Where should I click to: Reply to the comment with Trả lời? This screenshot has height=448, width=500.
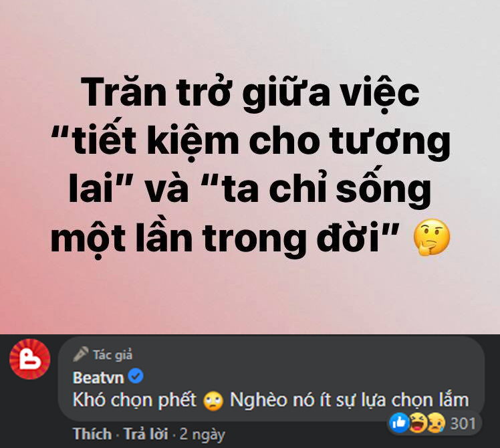click(x=146, y=434)
